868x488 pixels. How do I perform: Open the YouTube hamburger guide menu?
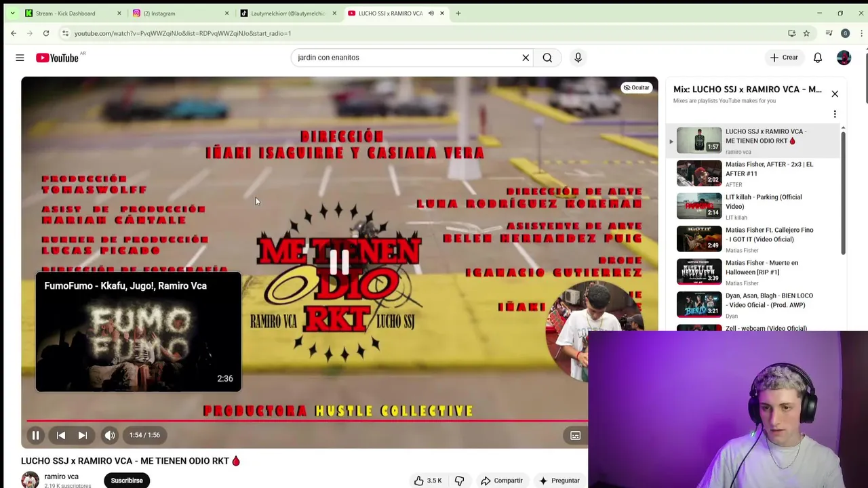(20, 58)
